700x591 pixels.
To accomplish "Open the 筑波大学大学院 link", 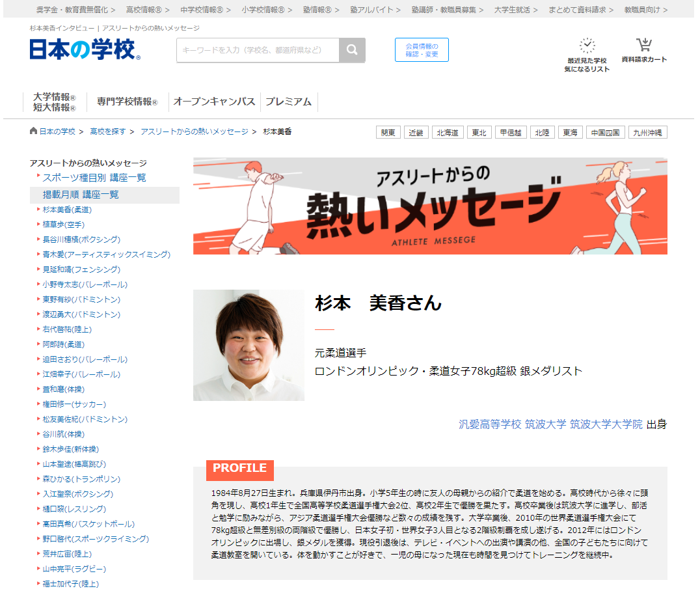I will click(606, 424).
